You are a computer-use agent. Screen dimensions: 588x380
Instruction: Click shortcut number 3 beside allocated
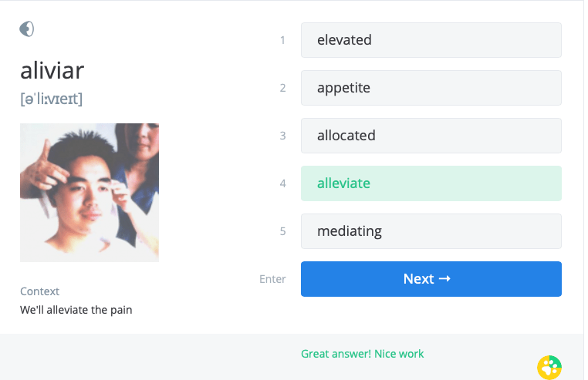pos(282,136)
